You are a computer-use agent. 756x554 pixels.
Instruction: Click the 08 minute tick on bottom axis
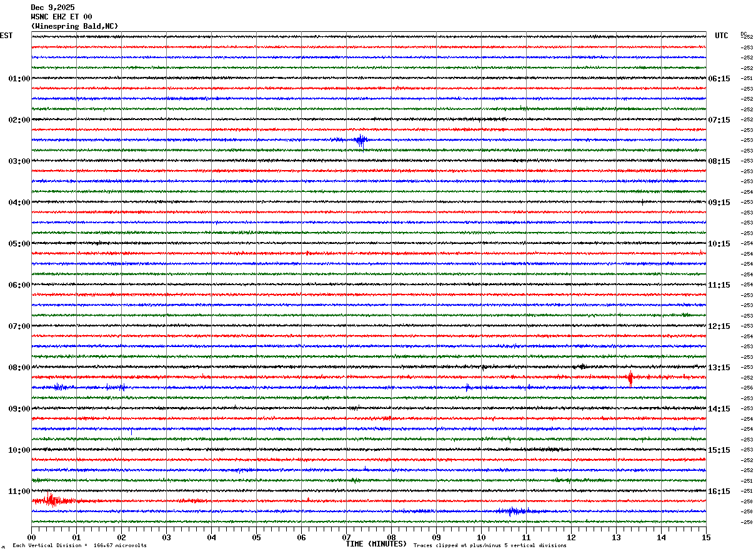point(391,537)
